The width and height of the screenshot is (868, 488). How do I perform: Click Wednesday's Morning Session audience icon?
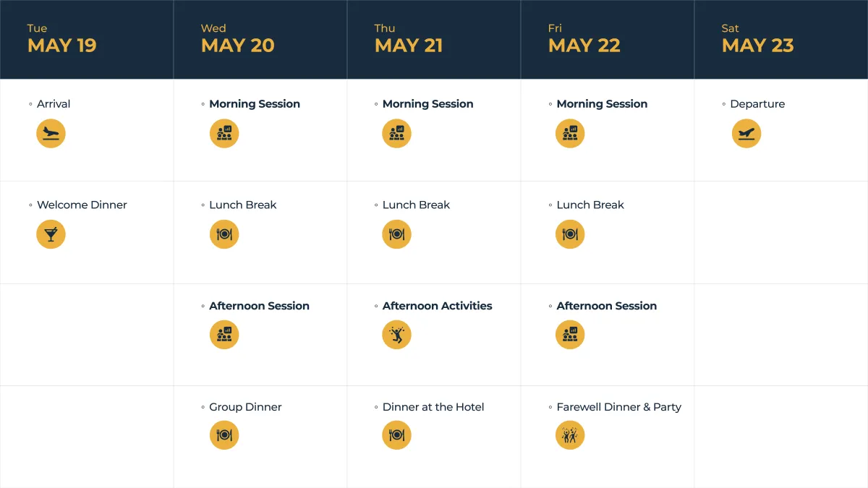click(x=224, y=134)
